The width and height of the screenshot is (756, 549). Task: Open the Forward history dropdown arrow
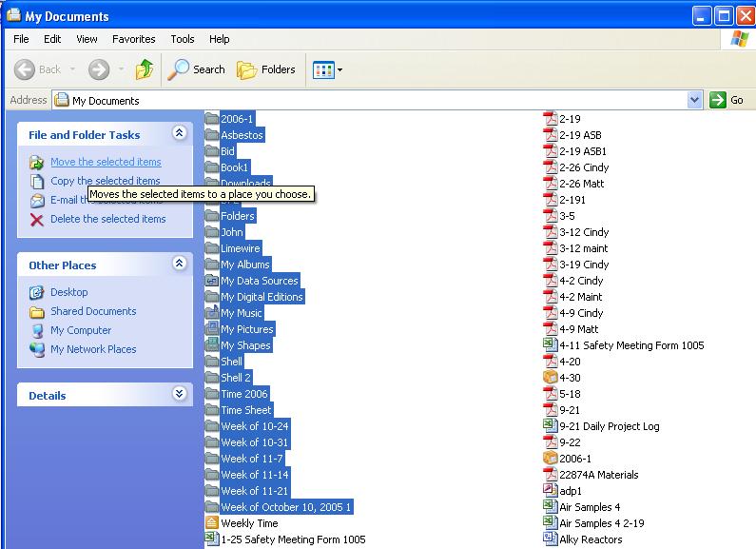(121, 69)
